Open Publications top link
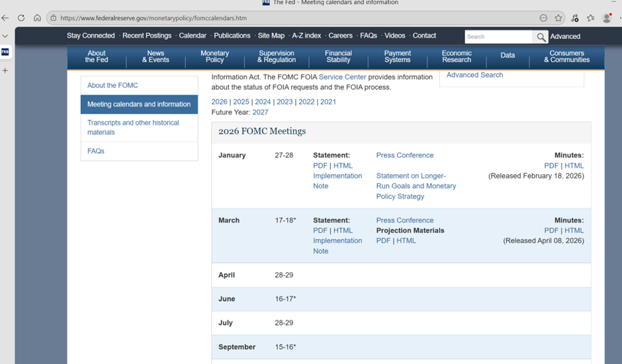 (x=232, y=35)
